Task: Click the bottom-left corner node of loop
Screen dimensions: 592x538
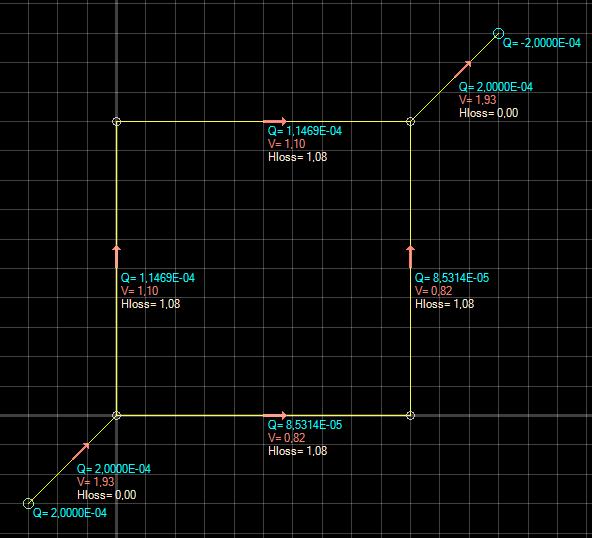Action: point(117,415)
